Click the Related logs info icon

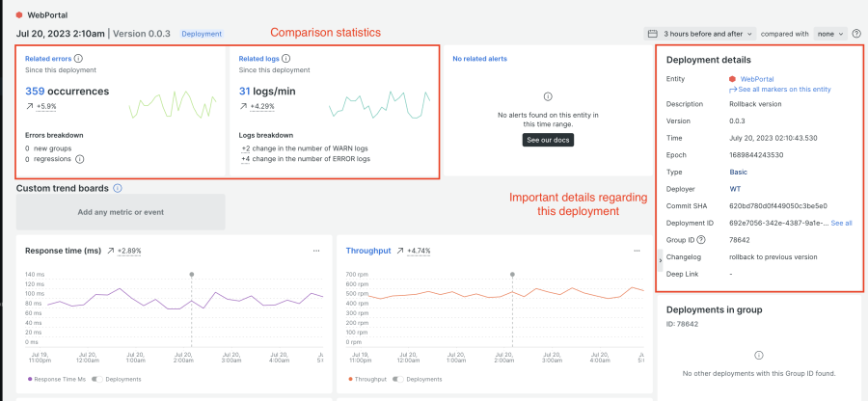tap(286, 59)
